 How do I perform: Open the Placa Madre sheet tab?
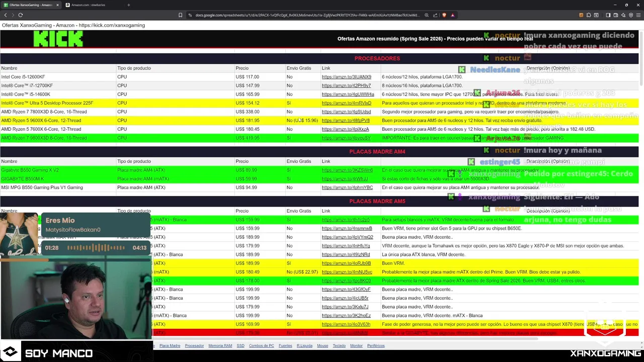pyautogui.click(x=170, y=346)
